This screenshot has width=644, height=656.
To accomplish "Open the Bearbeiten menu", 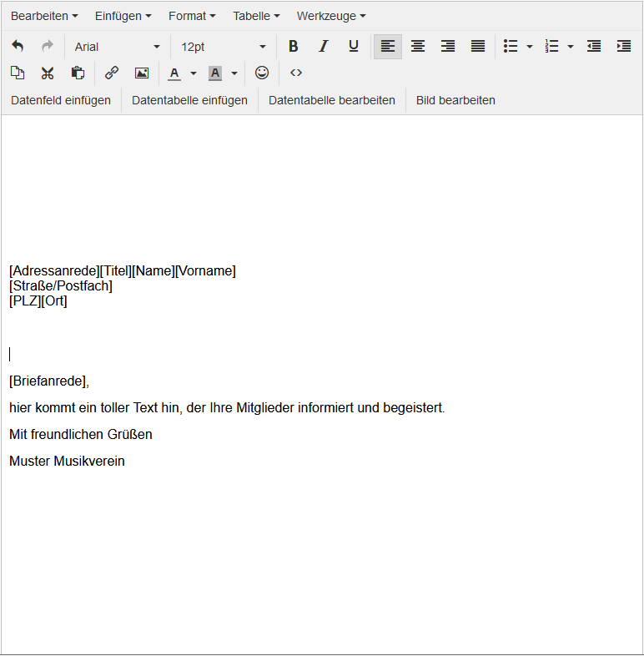I will click(x=44, y=16).
